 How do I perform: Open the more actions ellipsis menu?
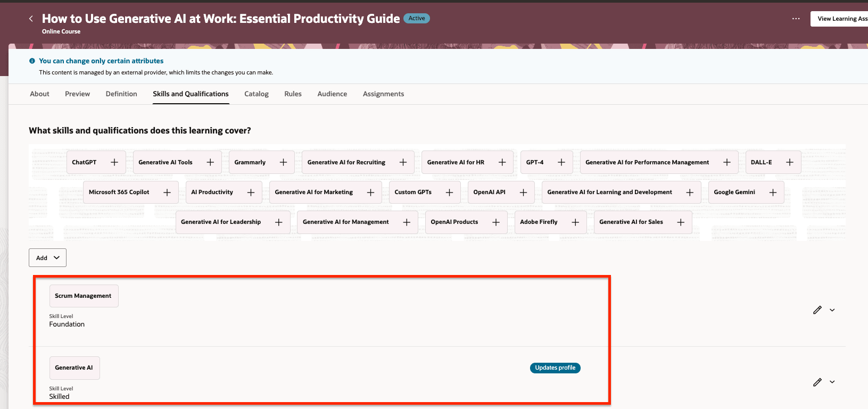coord(796,19)
